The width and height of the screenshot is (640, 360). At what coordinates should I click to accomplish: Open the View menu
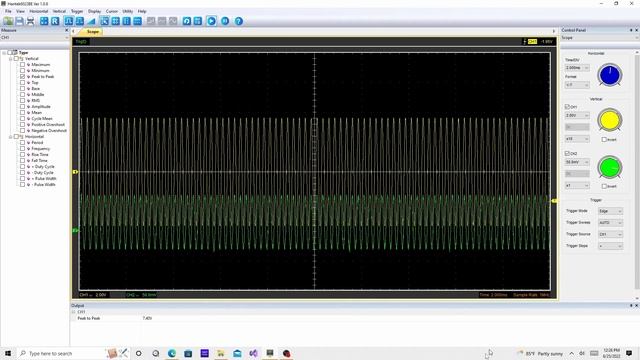click(x=20, y=11)
